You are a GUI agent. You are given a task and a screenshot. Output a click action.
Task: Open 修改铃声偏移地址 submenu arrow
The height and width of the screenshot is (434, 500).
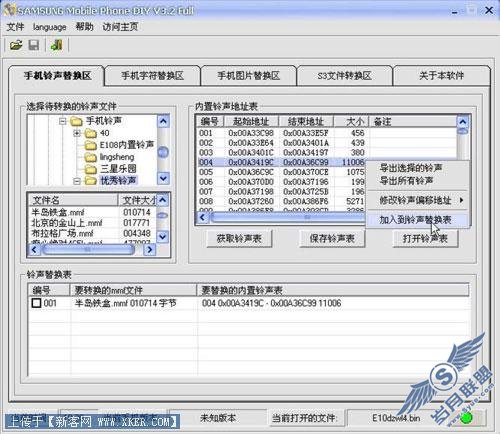point(462,200)
